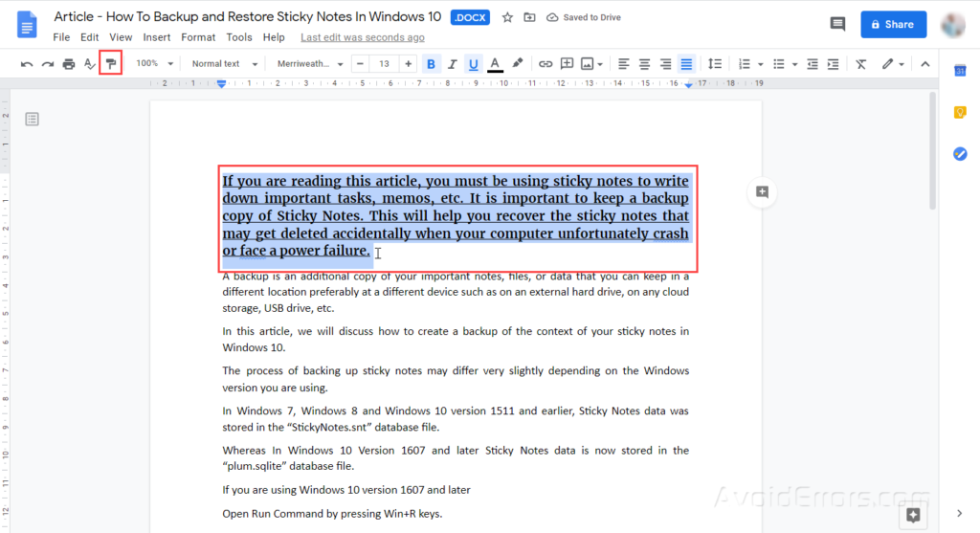Star the document
The height and width of the screenshot is (533, 980).
coord(507,17)
